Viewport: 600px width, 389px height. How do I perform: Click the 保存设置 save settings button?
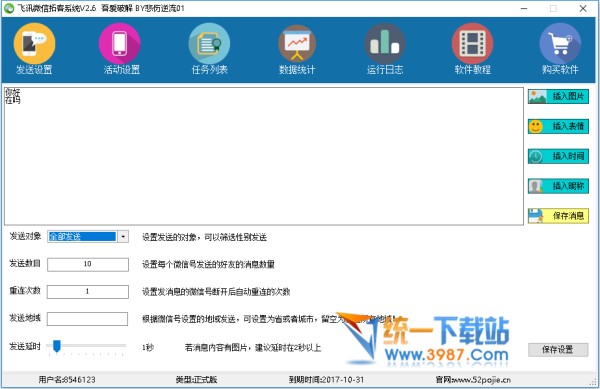tap(558, 350)
